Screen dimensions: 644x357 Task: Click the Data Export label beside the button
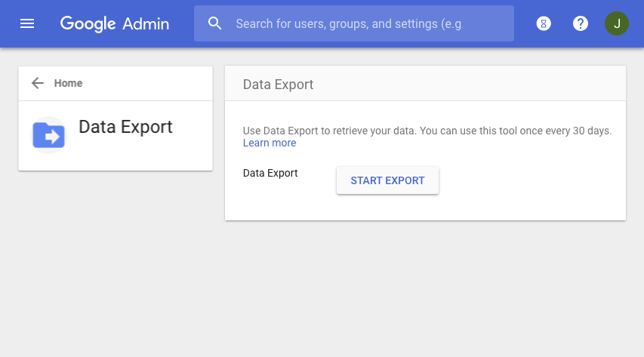[270, 173]
